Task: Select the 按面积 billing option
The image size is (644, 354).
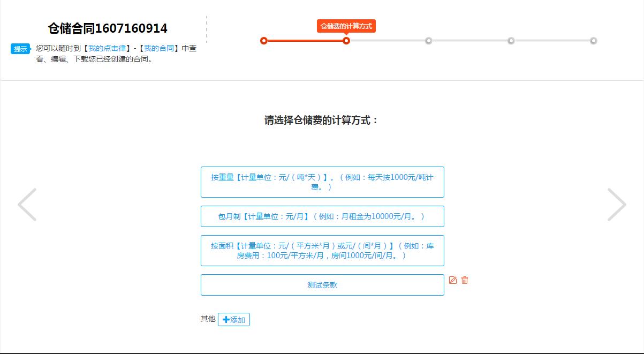Action: (x=322, y=251)
